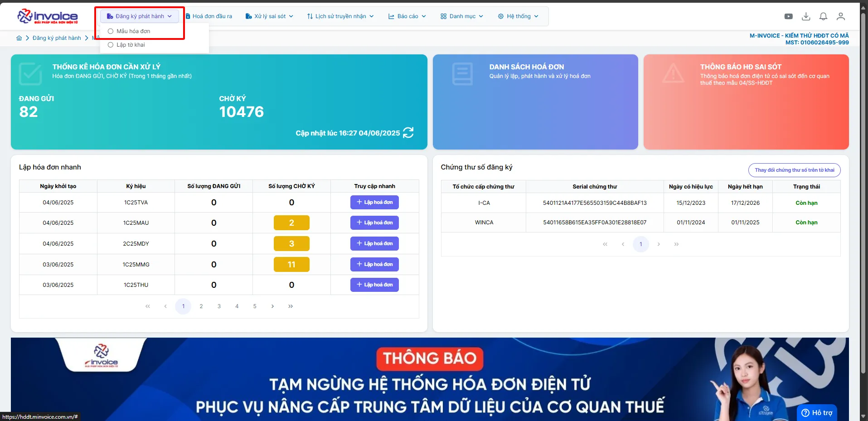This screenshot has width=868, height=421.
Task: Click the warning triangle icon in red card
Action: point(673,73)
